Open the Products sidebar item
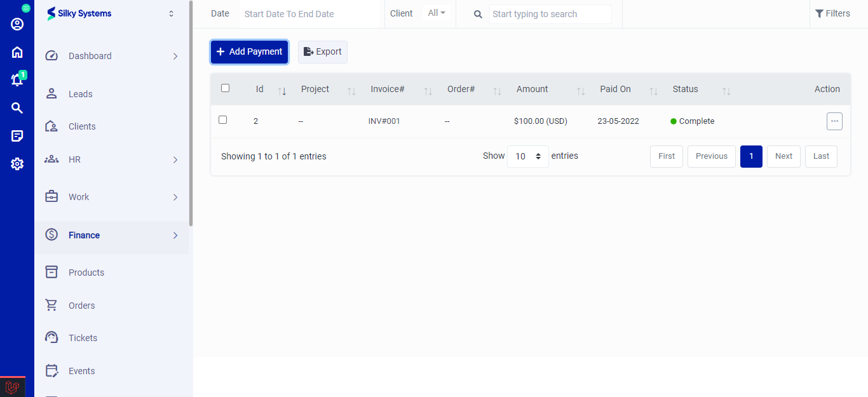 (86, 273)
